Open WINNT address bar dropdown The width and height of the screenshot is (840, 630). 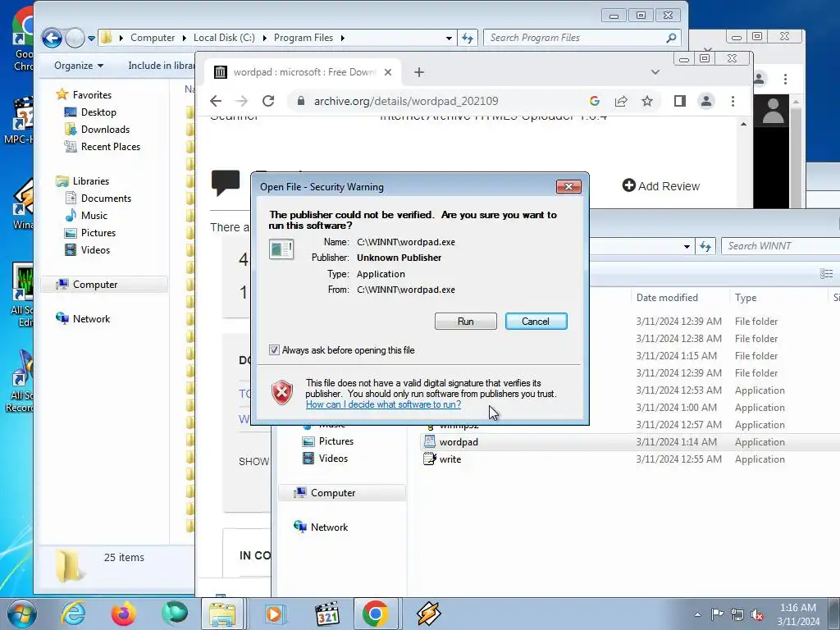687,246
